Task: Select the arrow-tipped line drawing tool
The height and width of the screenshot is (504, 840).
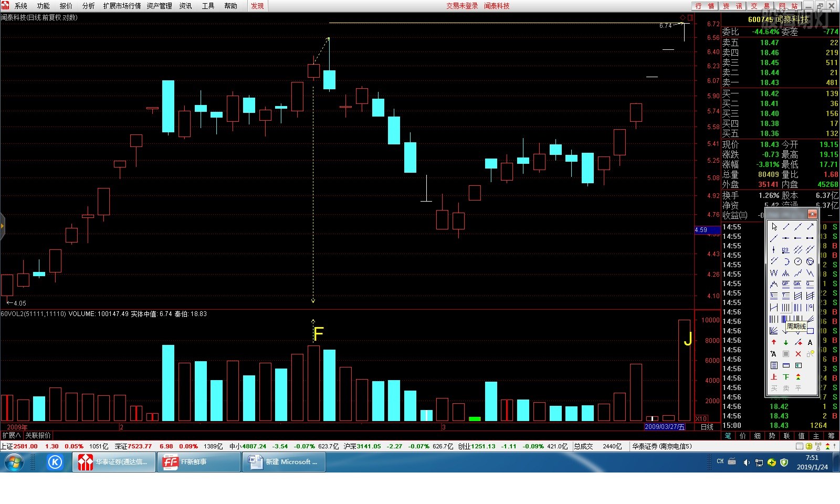Action: 810,227
